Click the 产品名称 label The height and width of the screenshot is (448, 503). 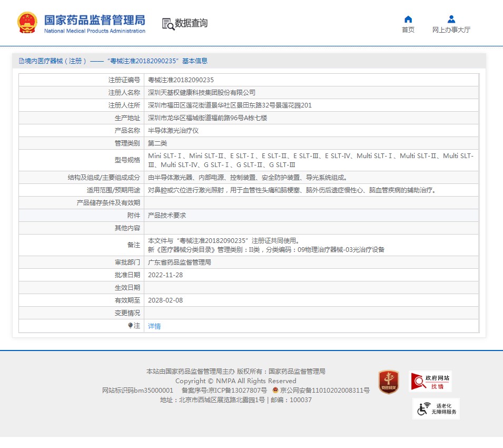click(x=127, y=131)
